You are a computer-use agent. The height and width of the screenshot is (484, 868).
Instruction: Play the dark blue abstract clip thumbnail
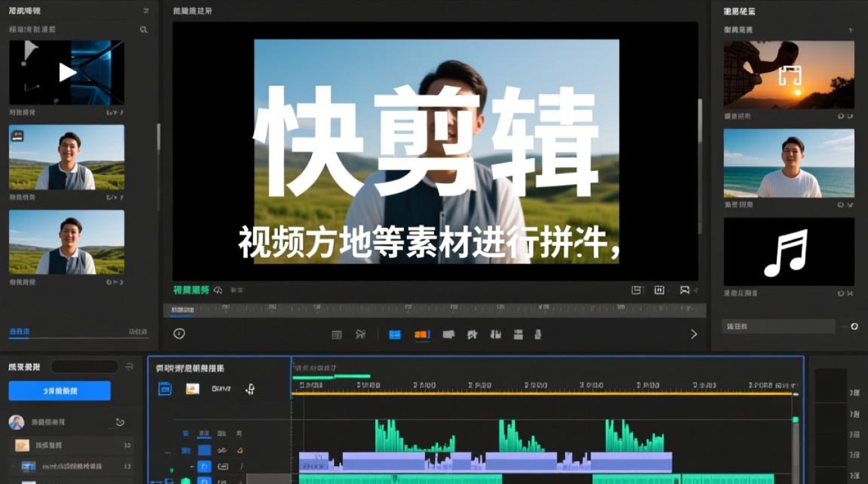pos(67,72)
